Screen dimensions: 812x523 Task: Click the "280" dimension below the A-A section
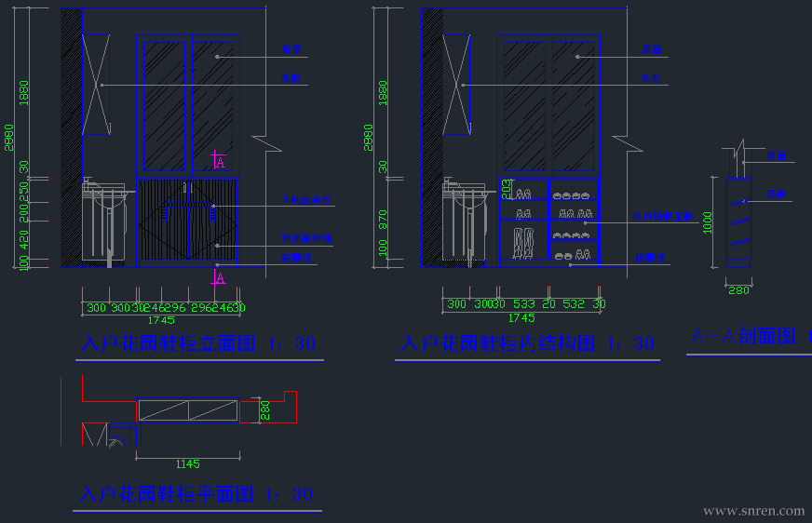coord(739,290)
